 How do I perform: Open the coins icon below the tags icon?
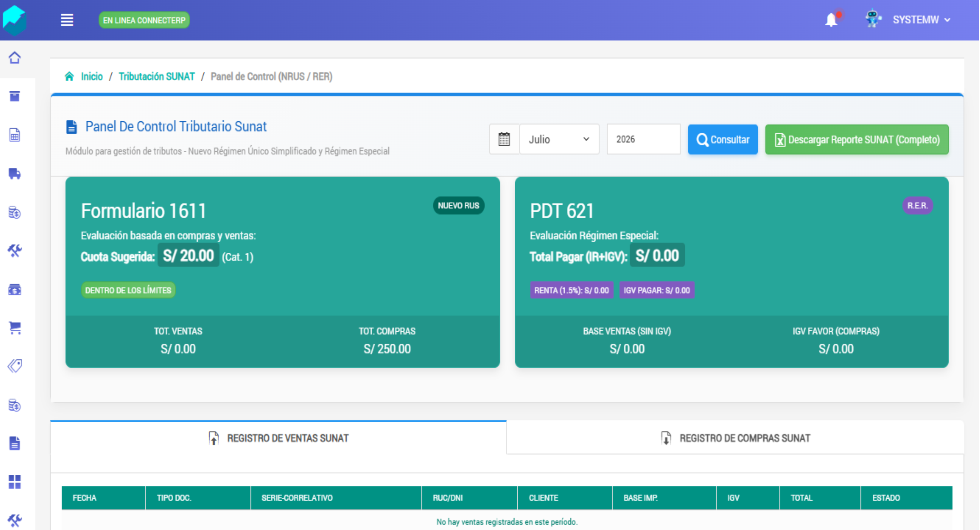[x=14, y=405]
